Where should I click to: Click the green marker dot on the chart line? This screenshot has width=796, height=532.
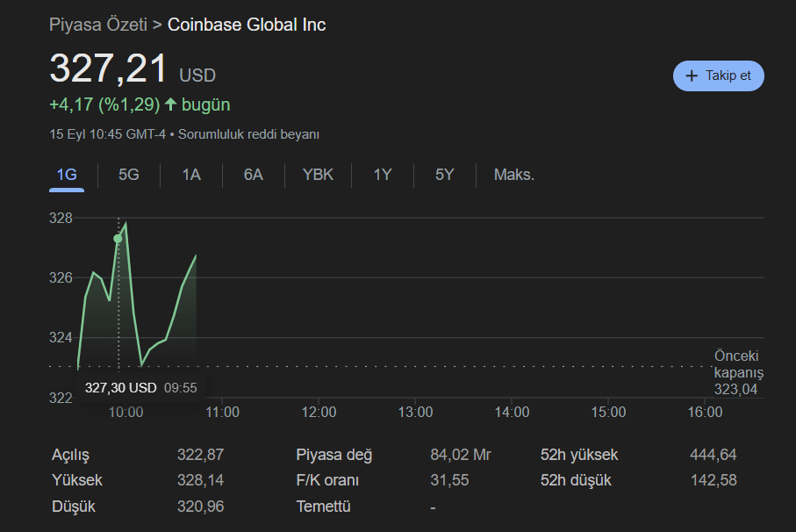(x=118, y=239)
